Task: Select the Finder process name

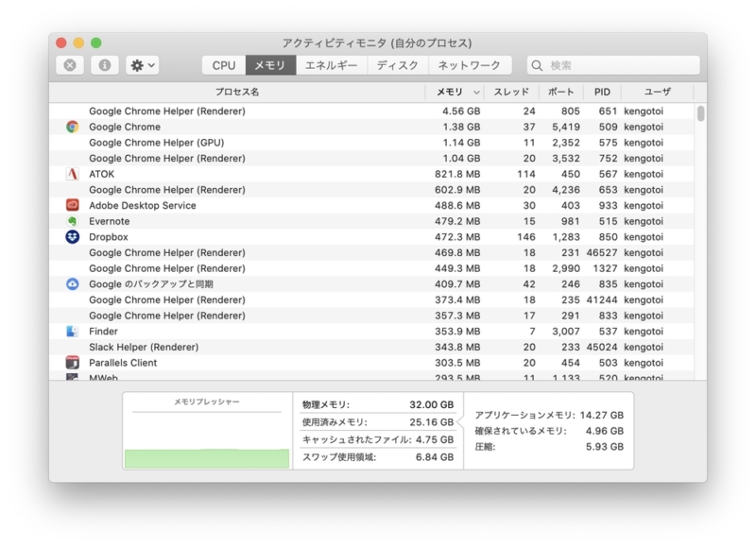Action: click(103, 331)
